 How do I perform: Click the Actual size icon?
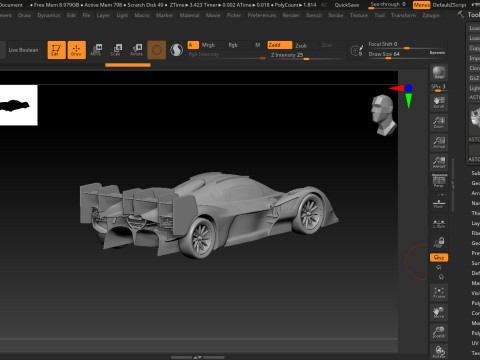point(439,142)
